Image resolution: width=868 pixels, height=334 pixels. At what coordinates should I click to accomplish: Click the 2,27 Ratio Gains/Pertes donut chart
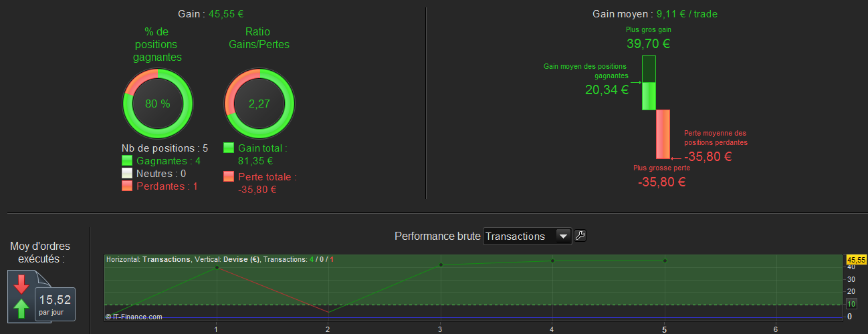[258, 104]
